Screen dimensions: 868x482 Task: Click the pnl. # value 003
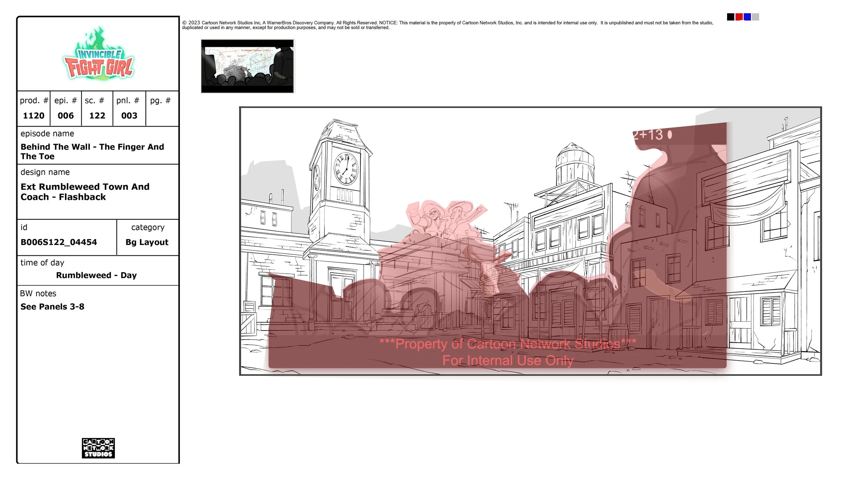129,116
